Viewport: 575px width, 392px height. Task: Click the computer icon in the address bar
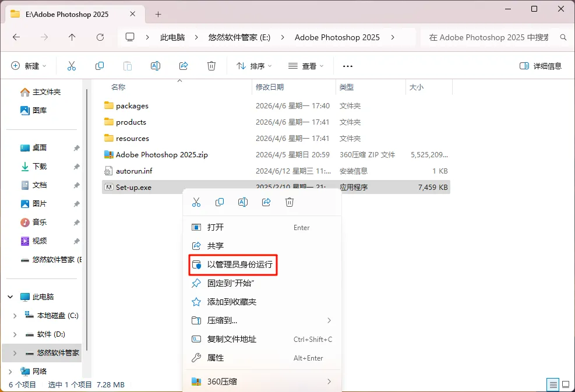tap(130, 37)
